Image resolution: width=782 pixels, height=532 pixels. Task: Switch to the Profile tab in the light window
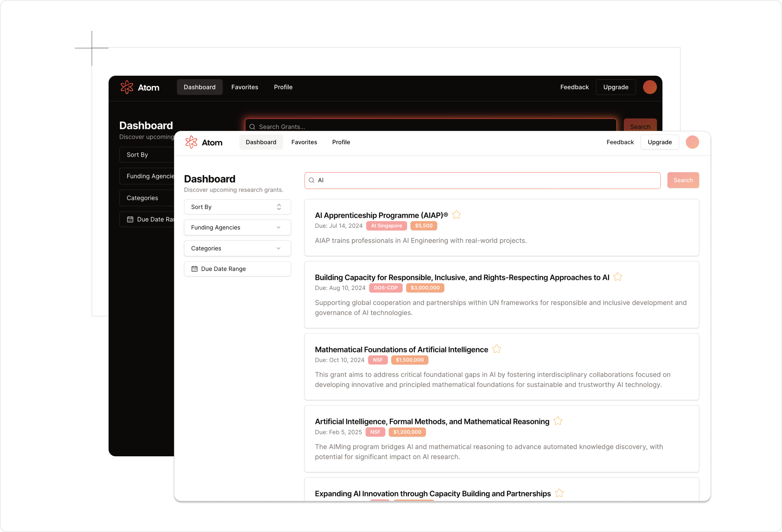pyautogui.click(x=341, y=142)
